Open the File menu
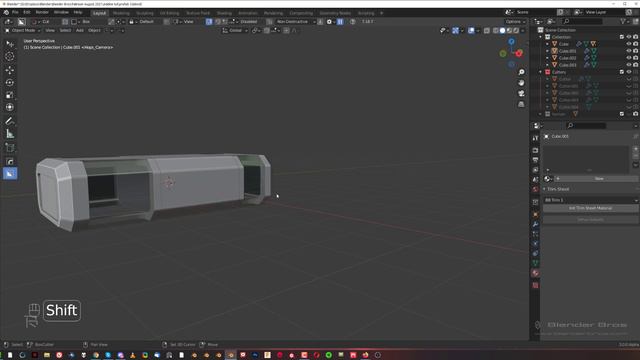This screenshot has width=640, height=360. (x=15, y=12)
